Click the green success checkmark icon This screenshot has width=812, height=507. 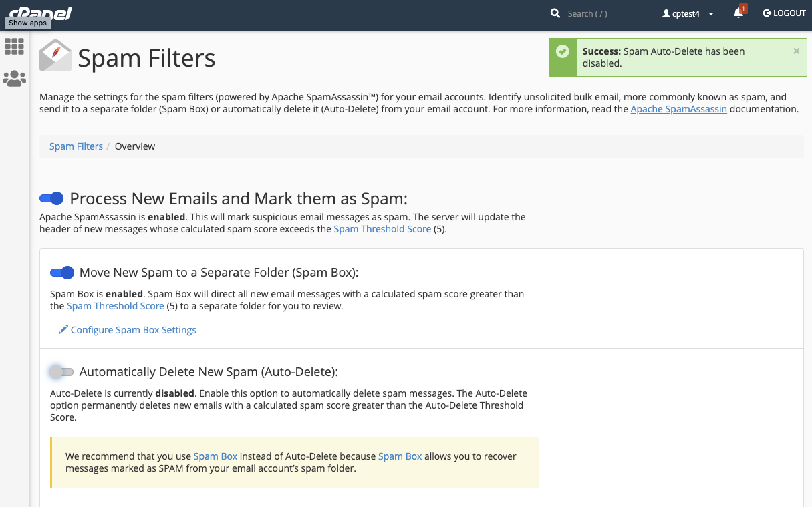(563, 51)
